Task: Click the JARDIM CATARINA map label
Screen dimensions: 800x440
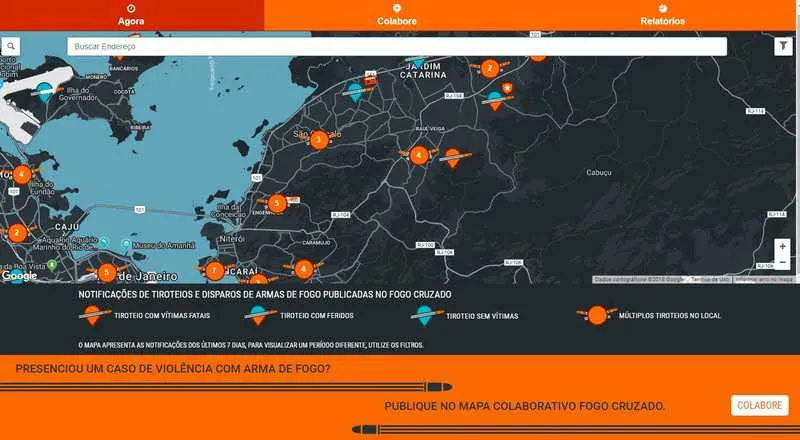Action: (x=423, y=71)
